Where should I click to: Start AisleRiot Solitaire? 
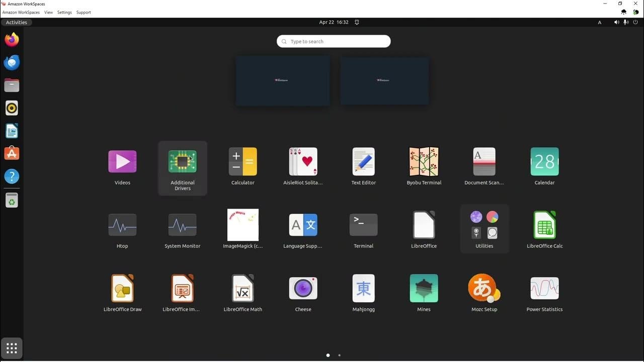pyautogui.click(x=303, y=162)
